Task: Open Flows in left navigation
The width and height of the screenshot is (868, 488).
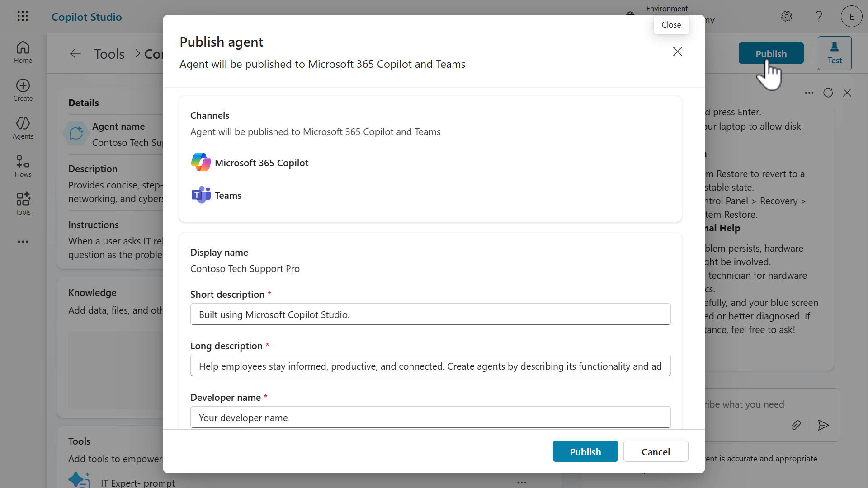Action: coord(23,166)
